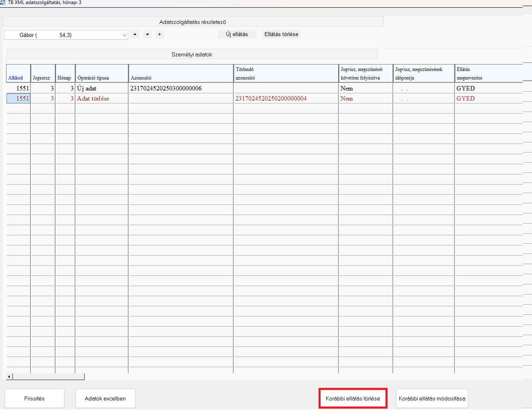Open the Gábor employee dropdown
The image size is (532, 411).
point(66,35)
